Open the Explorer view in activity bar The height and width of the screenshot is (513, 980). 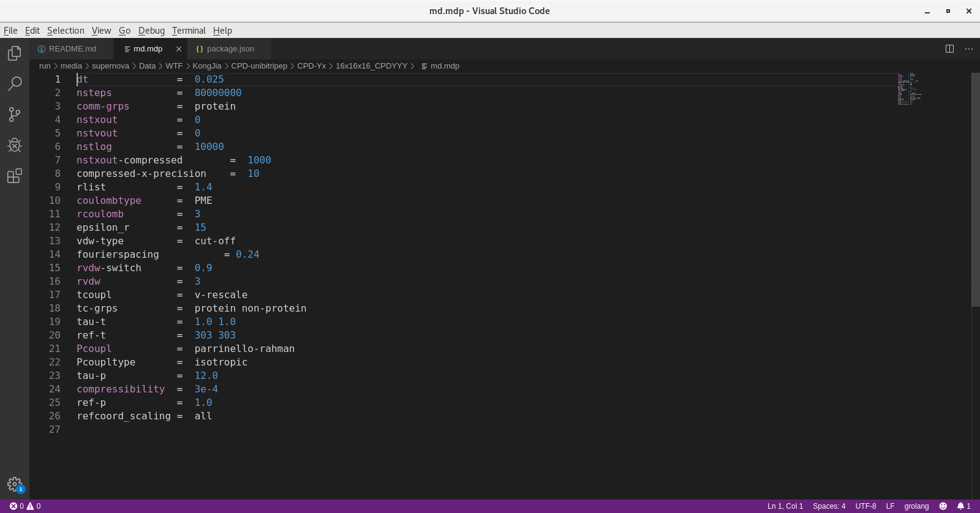(15, 53)
